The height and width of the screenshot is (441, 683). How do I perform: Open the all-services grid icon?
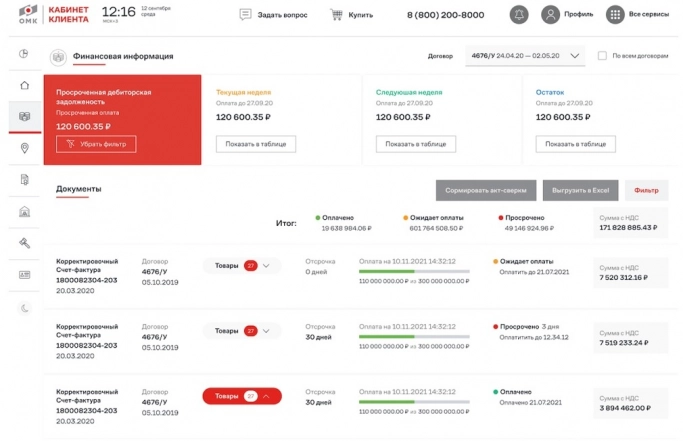(x=615, y=14)
